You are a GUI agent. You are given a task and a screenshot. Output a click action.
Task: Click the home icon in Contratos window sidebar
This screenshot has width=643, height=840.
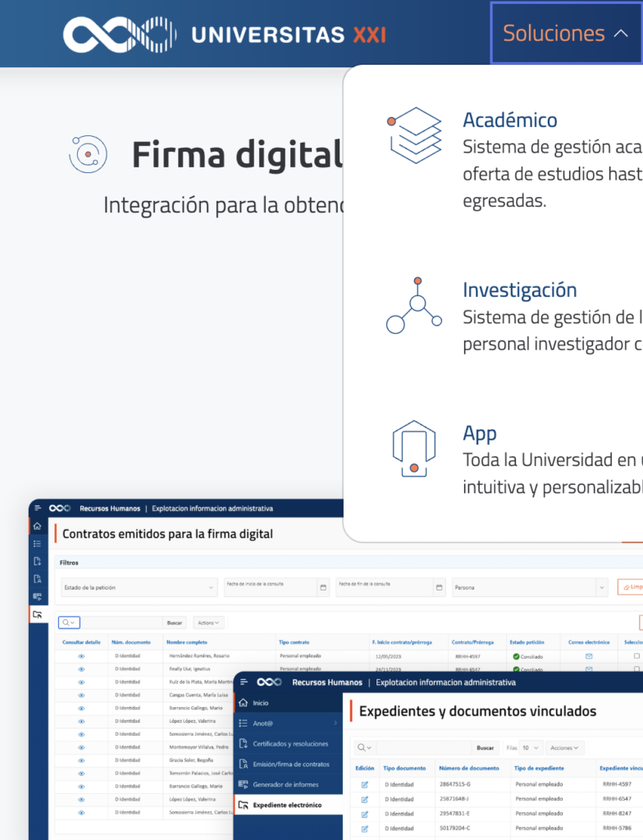37,526
